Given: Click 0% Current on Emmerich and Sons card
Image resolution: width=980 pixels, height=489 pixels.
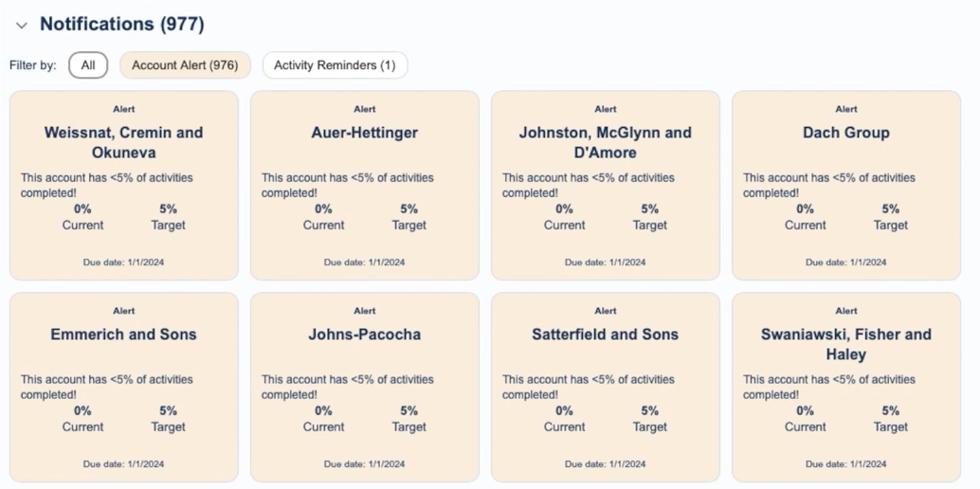Looking at the screenshot, I should click(82, 419).
